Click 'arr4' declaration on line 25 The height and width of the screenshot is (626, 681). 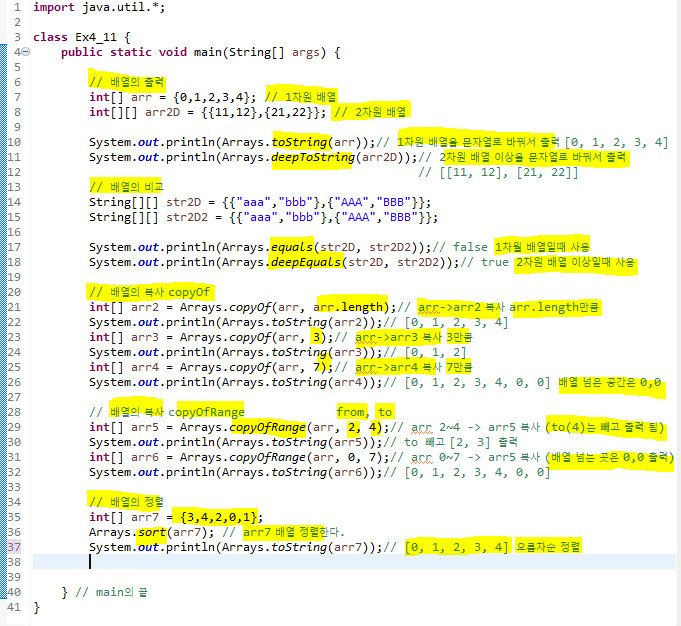(x=145, y=368)
